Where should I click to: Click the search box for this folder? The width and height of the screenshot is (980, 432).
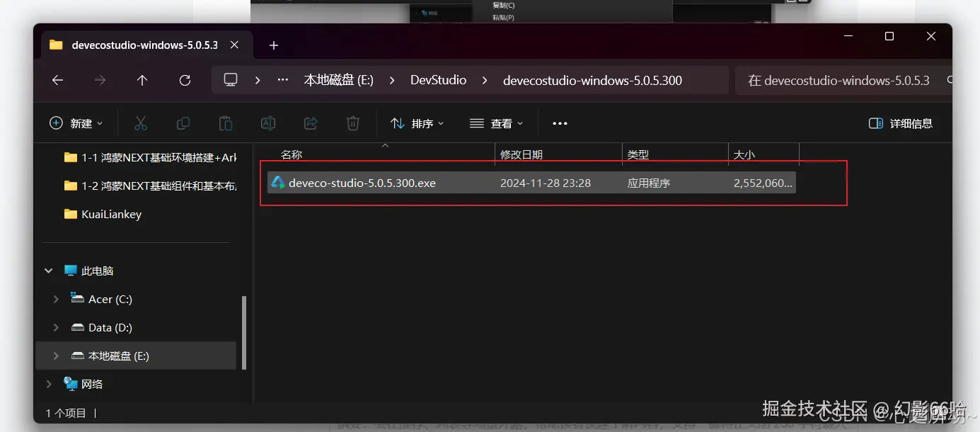pyautogui.click(x=843, y=80)
